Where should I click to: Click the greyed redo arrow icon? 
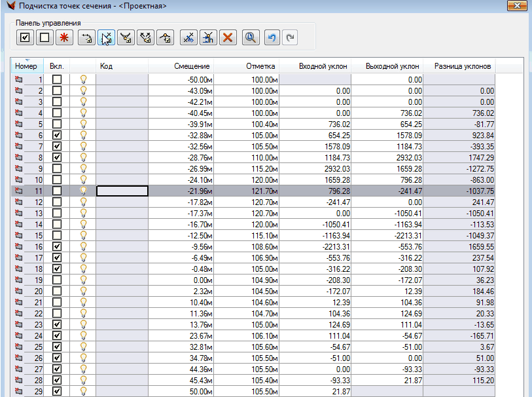[x=289, y=38]
